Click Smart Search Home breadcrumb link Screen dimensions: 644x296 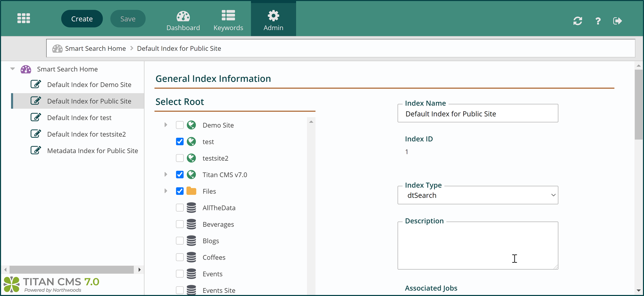pyautogui.click(x=95, y=48)
